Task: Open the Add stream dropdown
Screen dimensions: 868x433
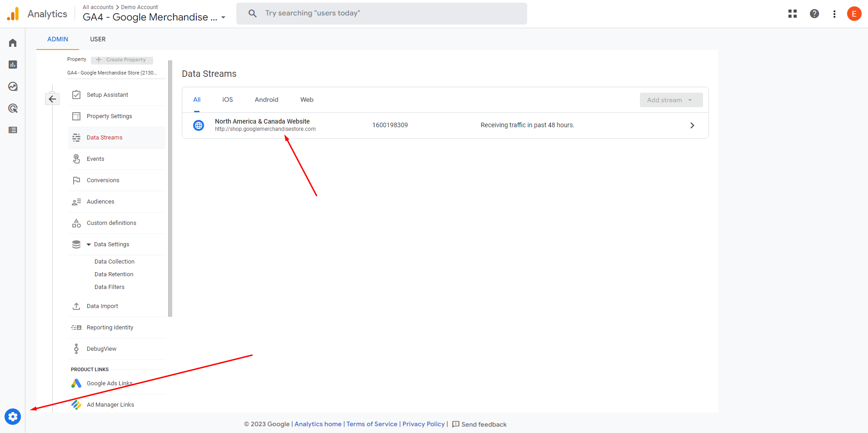Action: pyautogui.click(x=671, y=100)
